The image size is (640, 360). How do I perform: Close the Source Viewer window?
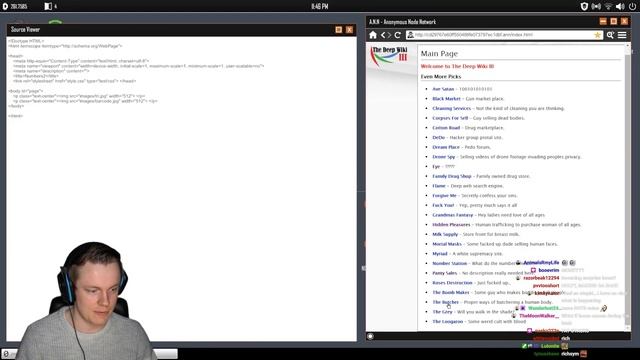point(349,29)
